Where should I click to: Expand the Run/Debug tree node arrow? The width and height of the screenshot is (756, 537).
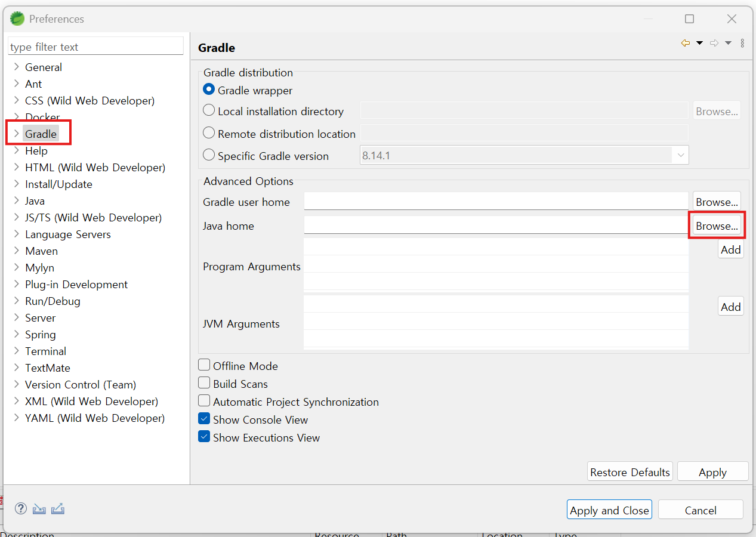[x=17, y=301]
